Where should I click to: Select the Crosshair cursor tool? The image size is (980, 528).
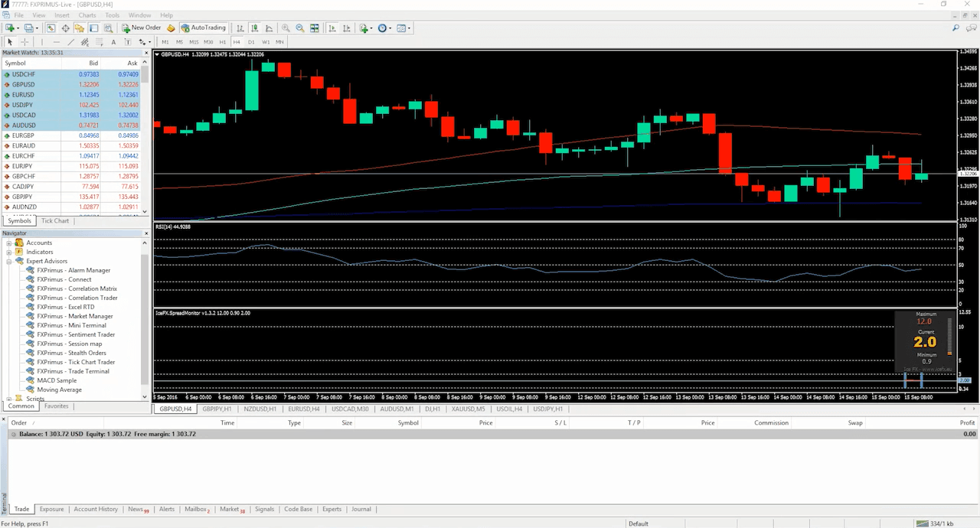(24, 42)
